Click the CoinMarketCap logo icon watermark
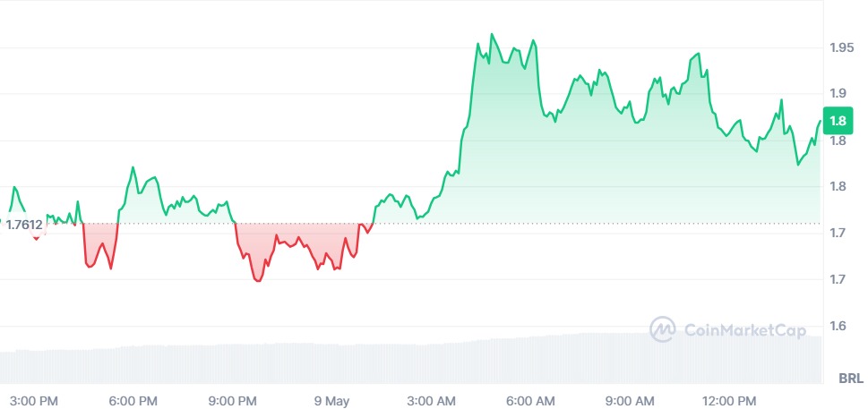The image size is (868, 409). [663, 329]
